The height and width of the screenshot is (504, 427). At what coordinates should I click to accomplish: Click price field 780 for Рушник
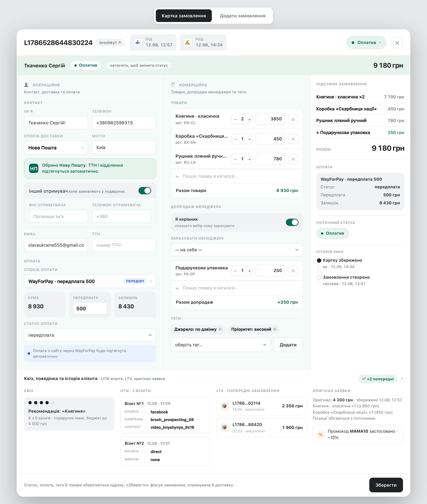270,159
